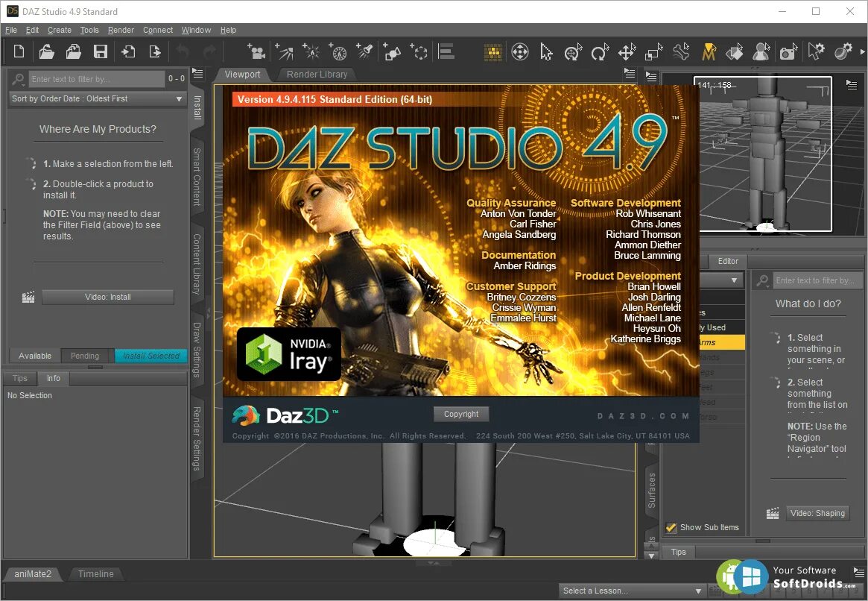Select the Surface Selection tool icon
This screenshot has width=868, height=601.
[735, 52]
